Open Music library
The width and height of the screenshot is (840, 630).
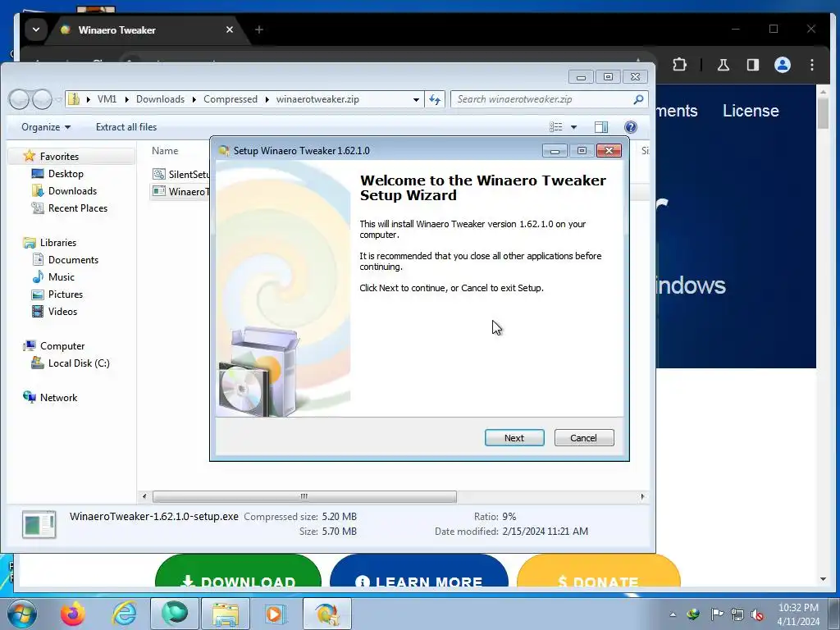point(61,277)
